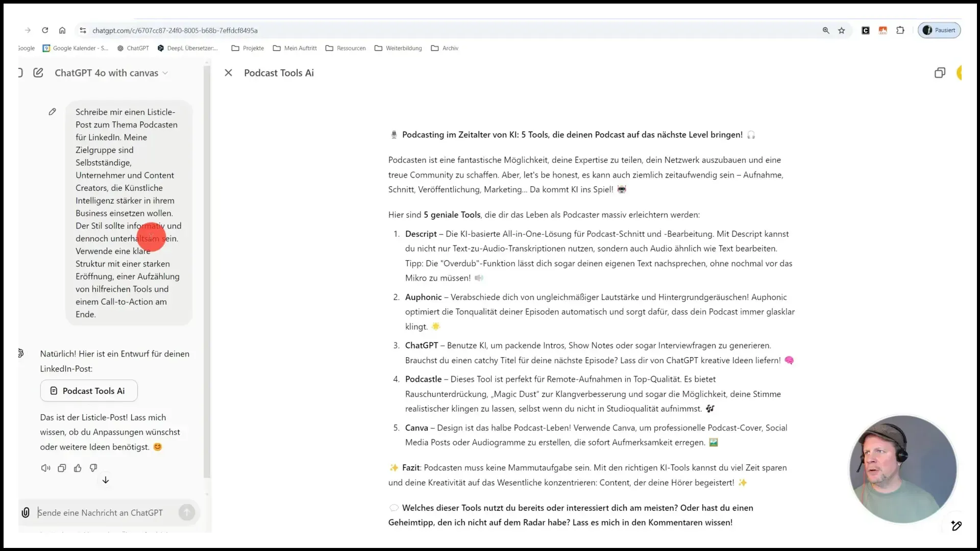The image size is (980, 551).
Task: Click the Podcast Tools Ai canvas title
Action: [x=279, y=73]
